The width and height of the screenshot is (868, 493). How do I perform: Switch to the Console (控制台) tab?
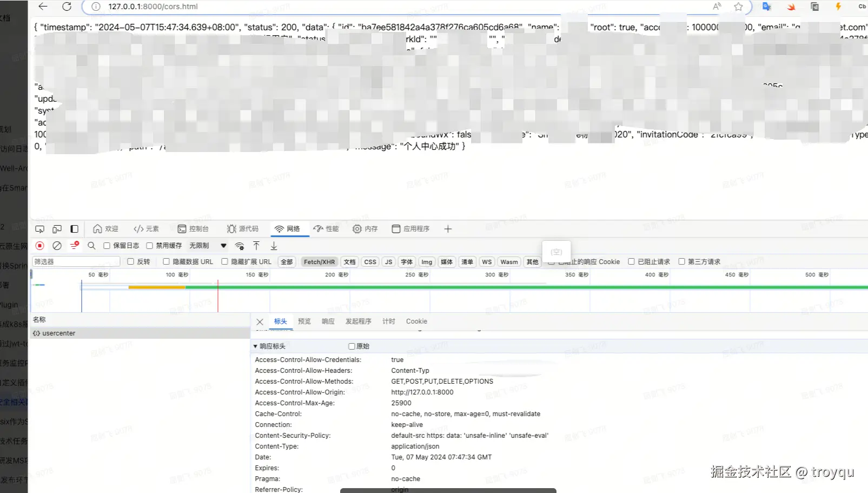click(x=193, y=229)
